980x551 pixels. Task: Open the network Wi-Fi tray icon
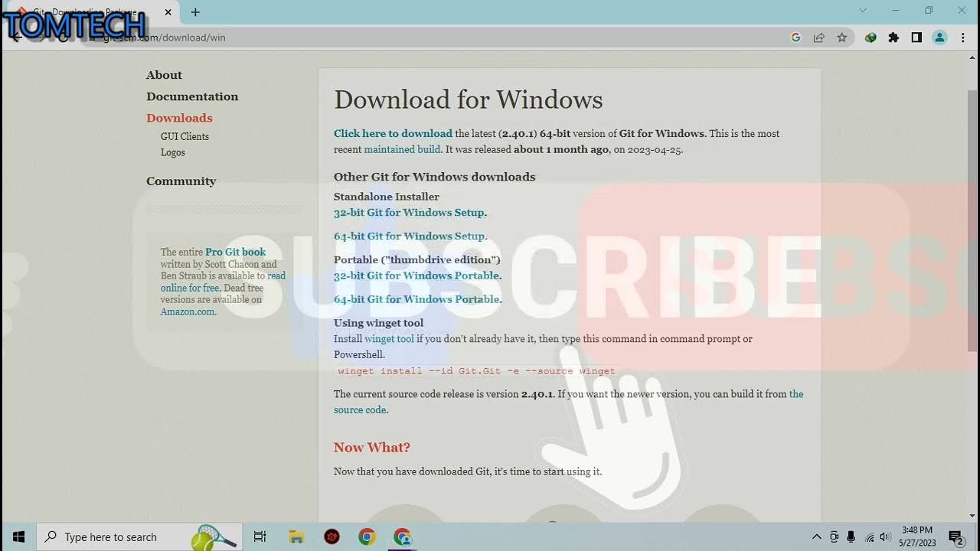coord(869,537)
